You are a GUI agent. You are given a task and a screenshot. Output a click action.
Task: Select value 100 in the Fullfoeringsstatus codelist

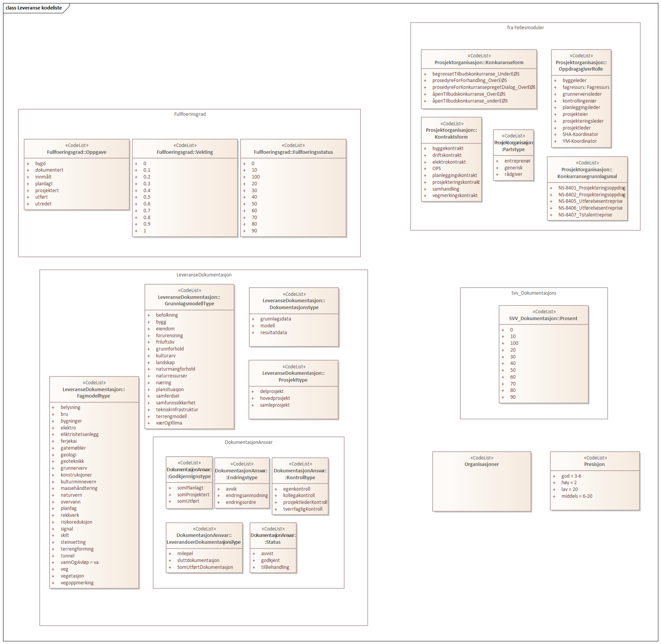[256, 177]
